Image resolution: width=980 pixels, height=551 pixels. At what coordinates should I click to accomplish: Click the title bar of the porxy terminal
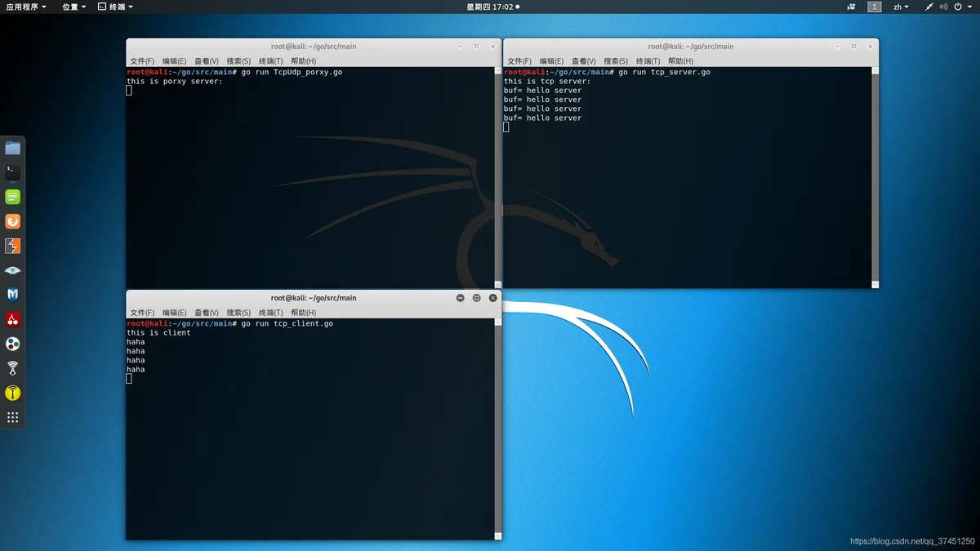pyautogui.click(x=314, y=47)
